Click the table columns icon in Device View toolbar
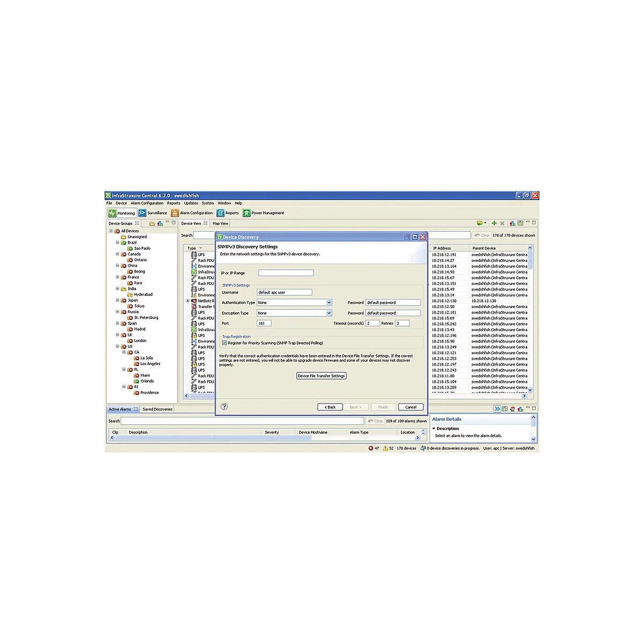This screenshot has width=644, height=644. tap(520, 223)
